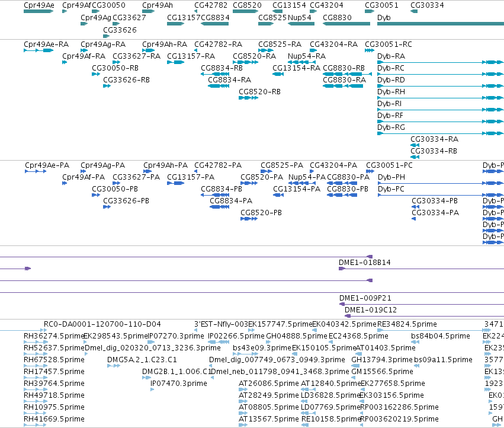Click the DME1-009P21 clone label
This screenshot has width=504, height=428.
[365, 298]
